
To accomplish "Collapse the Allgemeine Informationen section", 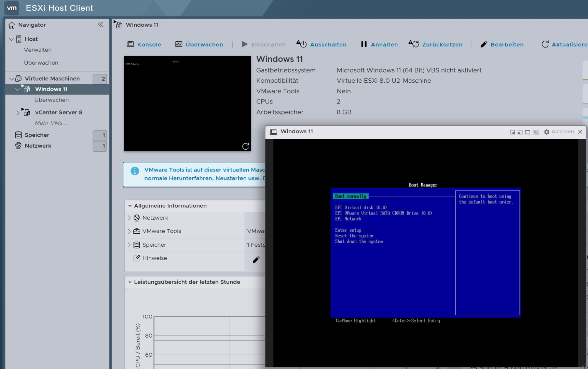I will (x=130, y=206).
